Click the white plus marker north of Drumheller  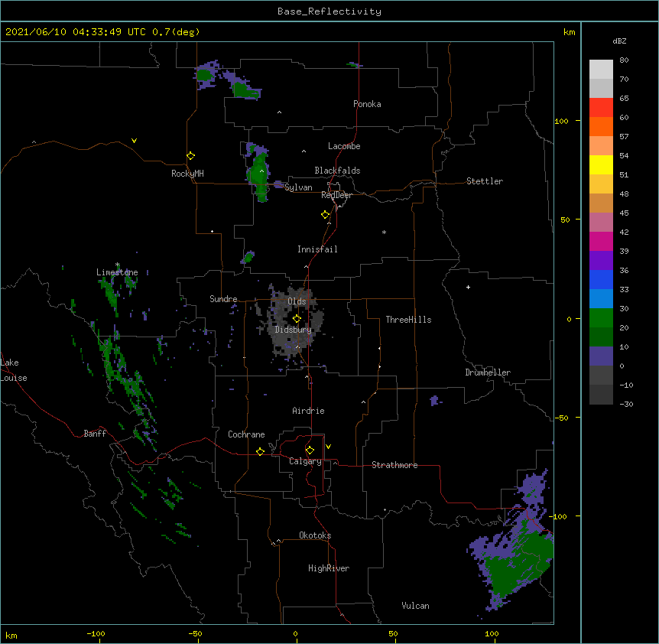(x=468, y=287)
